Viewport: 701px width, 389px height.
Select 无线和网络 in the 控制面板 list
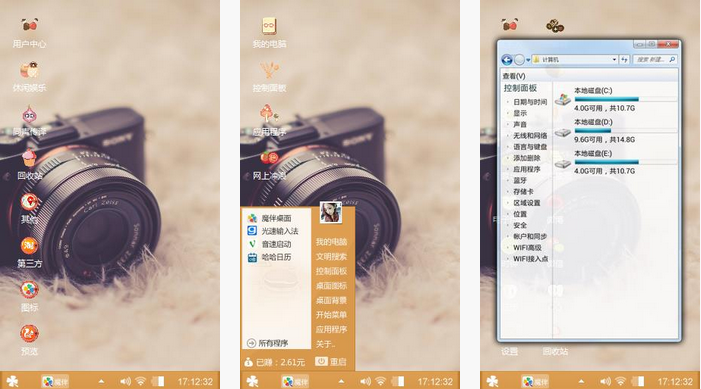[530, 135]
